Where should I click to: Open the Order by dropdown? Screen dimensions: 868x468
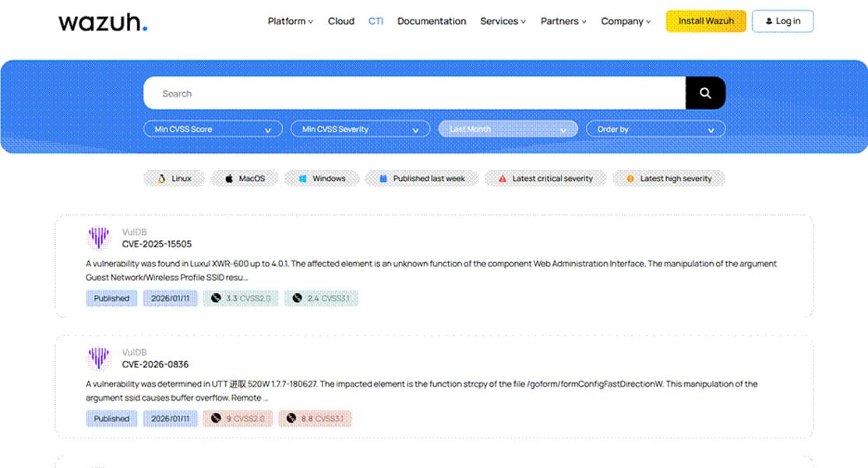655,129
